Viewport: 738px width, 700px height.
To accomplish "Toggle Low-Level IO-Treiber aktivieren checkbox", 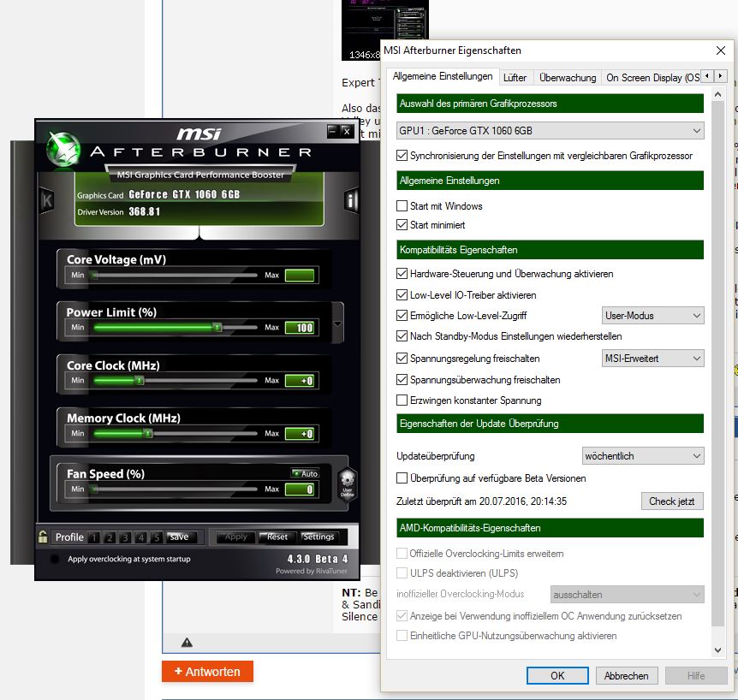I will click(402, 295).
